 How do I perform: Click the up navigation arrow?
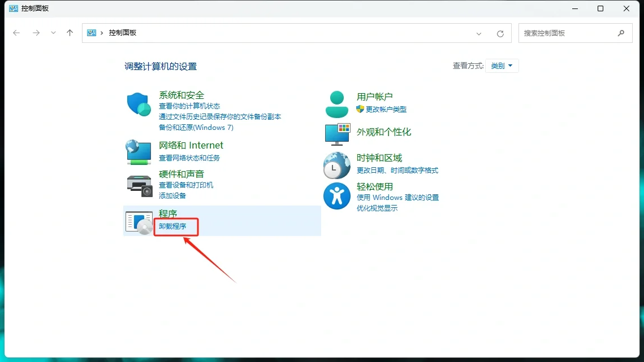[x=70, y=33]
